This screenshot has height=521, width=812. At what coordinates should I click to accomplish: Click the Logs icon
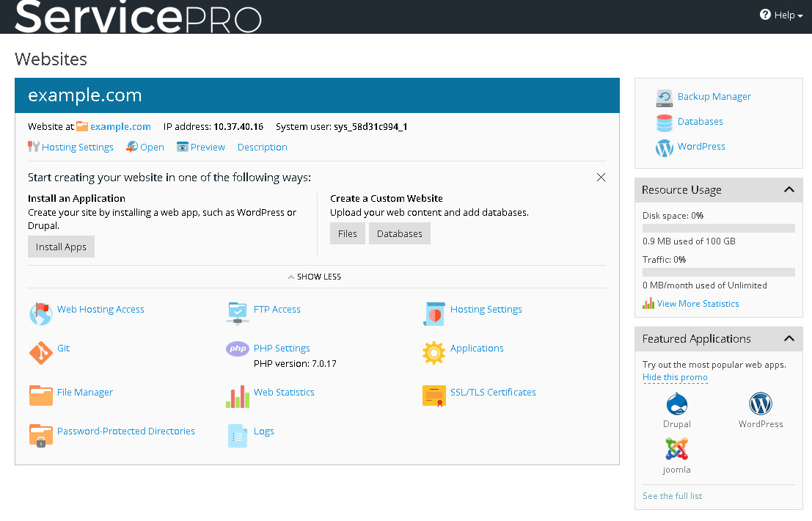click(238, 436)
